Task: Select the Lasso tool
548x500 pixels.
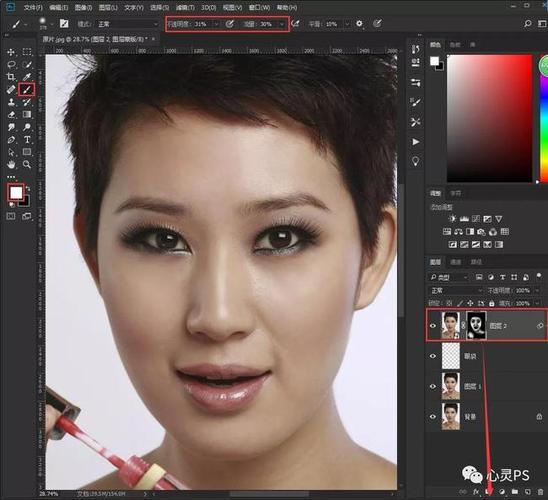Action: click(11, 64)
